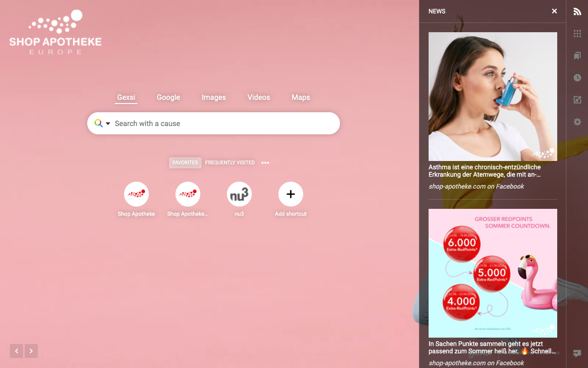The width and height of the screenshot is (588, 368).
Task: Open the feedback chat icon
Action: click(x=577, y=354)
